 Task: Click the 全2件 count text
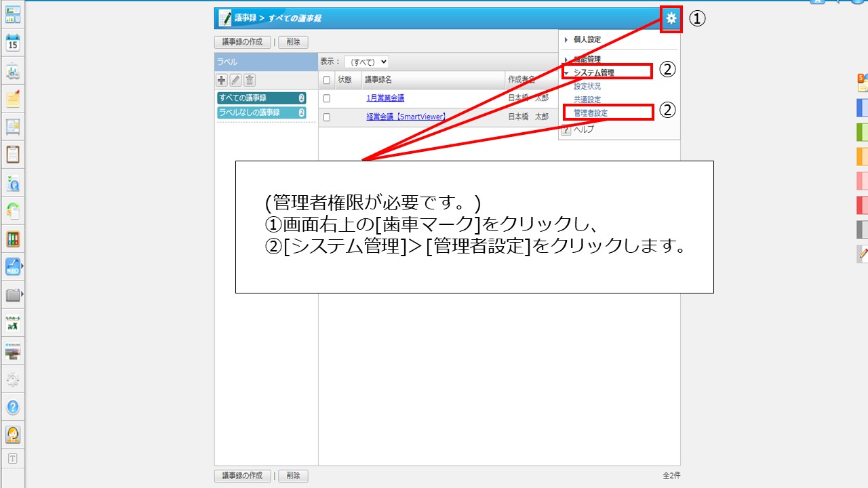pyautogui.click(x=671, y=476)
